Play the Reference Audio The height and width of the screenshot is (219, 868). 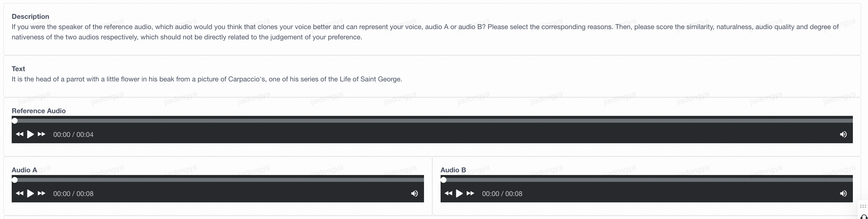pos(30,134)
